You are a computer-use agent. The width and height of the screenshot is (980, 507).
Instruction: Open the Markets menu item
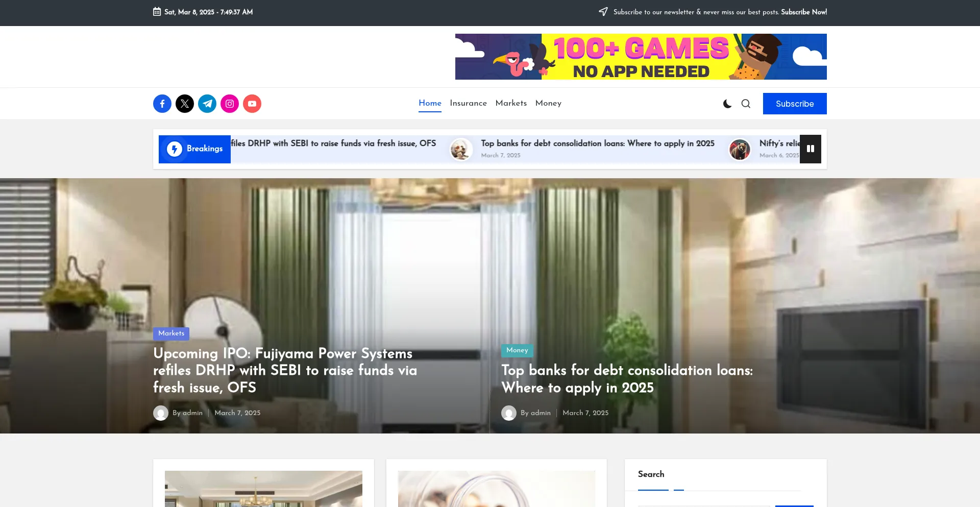click(x=511, y=103)
